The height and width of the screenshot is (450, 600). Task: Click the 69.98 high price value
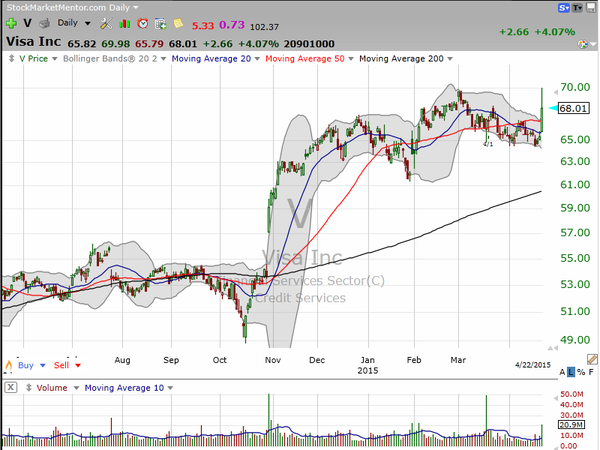click(116, 44)
